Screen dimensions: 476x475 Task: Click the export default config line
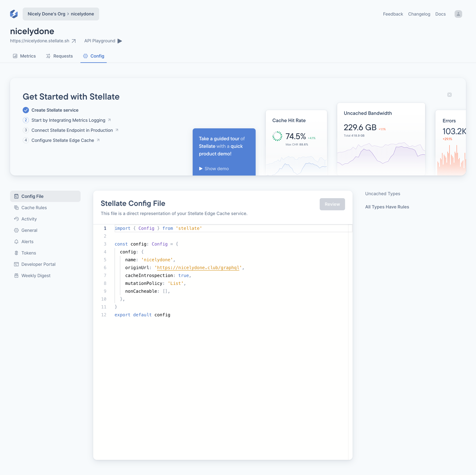pyautogui.click(x=142, y=315)
